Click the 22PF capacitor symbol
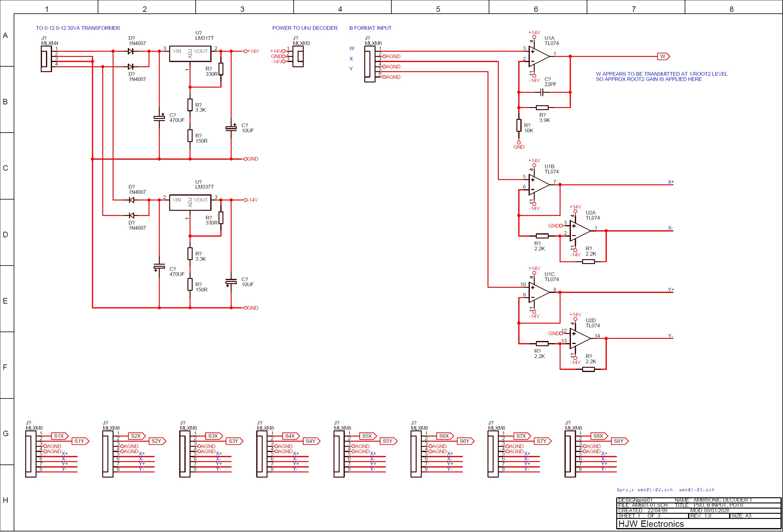Image resolution: width=783 pixels, height=532 pixels. point(541,92)
